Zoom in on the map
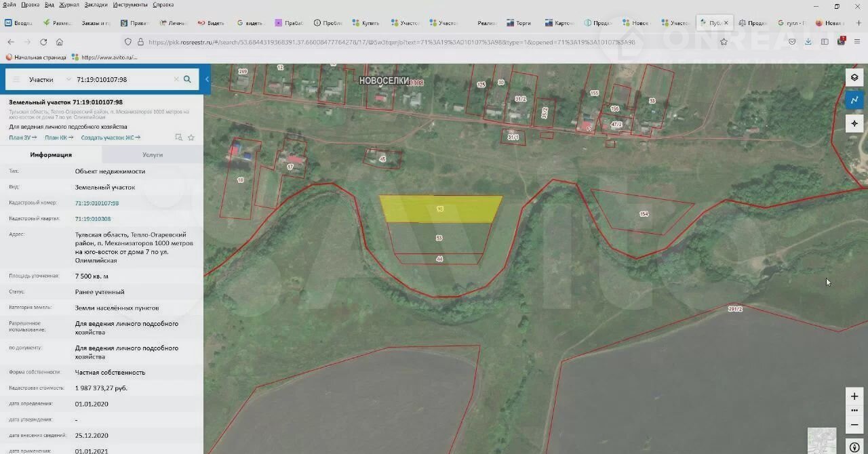 coord(854,396)
